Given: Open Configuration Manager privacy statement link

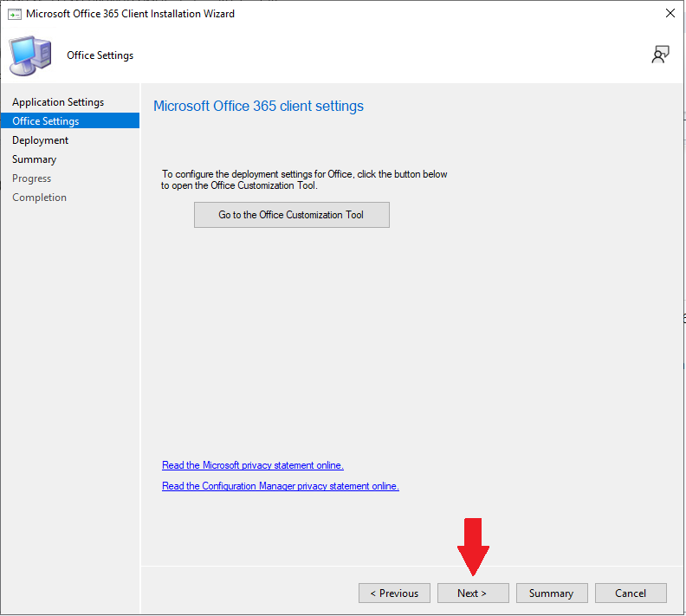Looking at the screenshot, I should click(281, 486).
